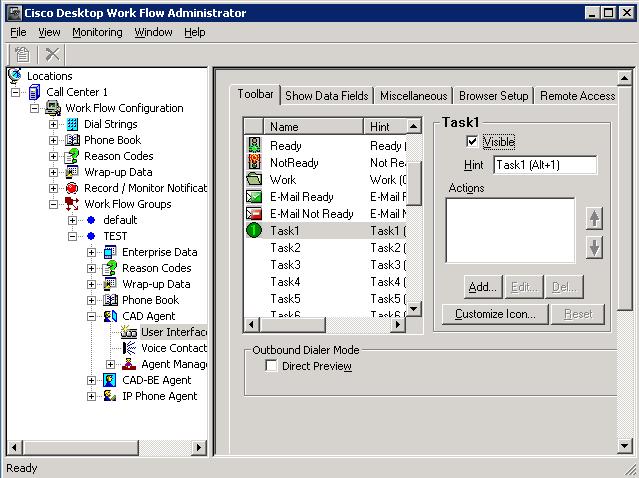Screen dimensions: 639x478
Task: Click the Voice Contact node icon
Action: (129, 348)
